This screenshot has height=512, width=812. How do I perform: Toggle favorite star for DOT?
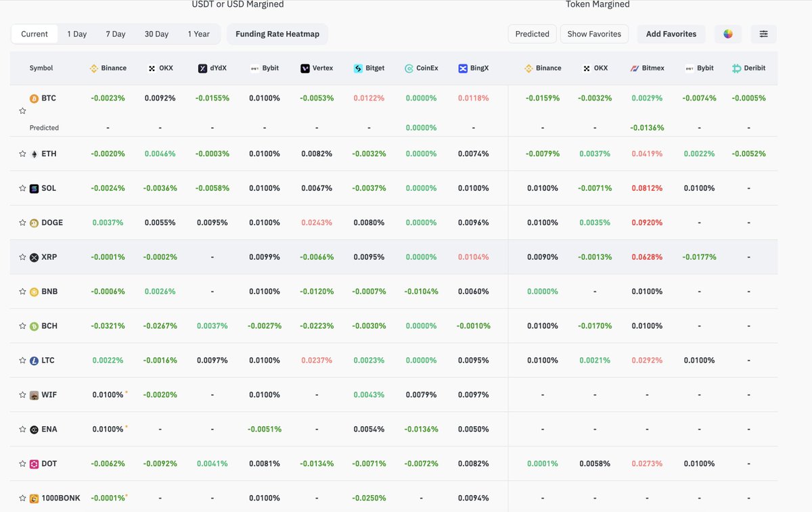22,464
